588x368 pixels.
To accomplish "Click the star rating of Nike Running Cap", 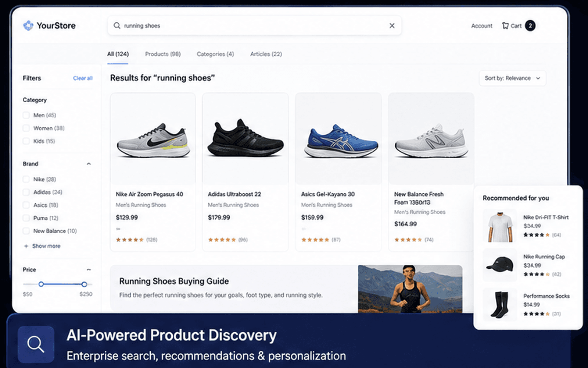I will (x=537, y=274).
